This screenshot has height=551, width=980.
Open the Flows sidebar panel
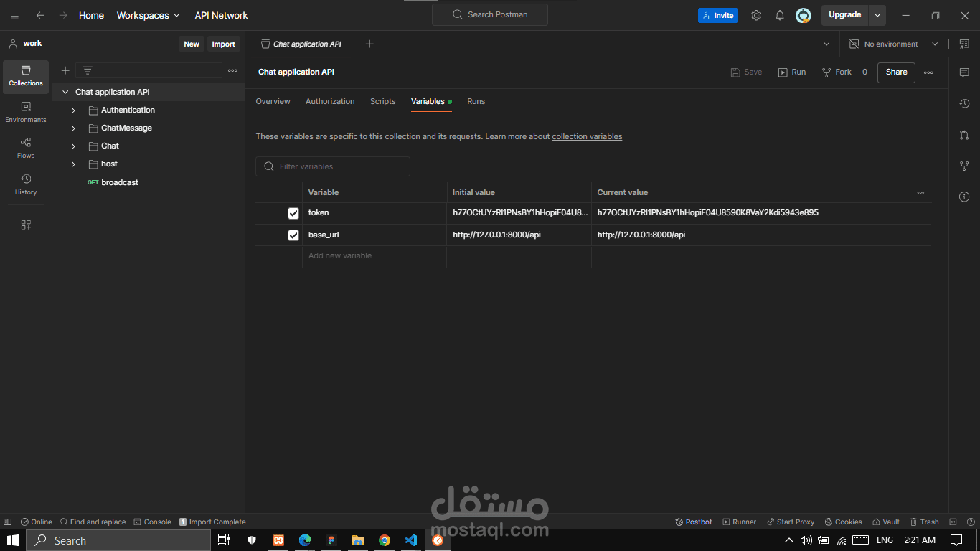(26, 149)
